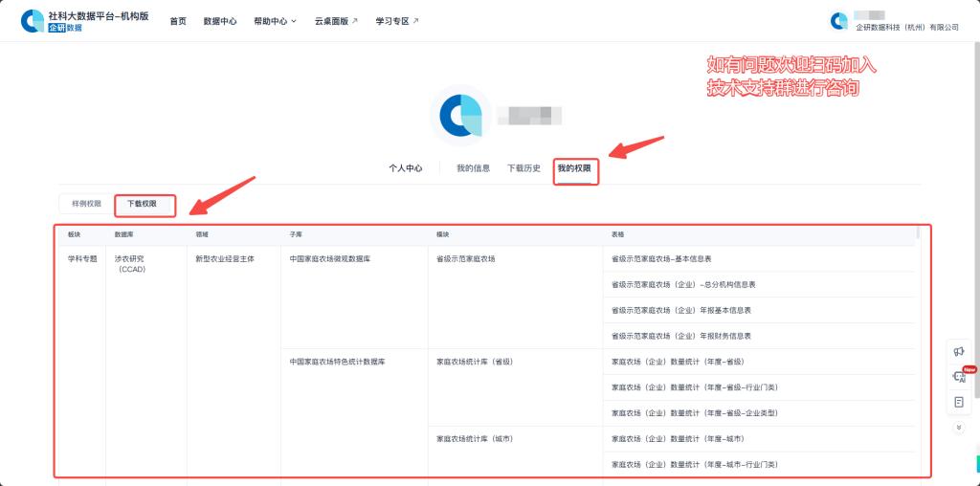
Task: Select the 我的权限 tab
Action: pyautogui.click(x=575, y=168)
